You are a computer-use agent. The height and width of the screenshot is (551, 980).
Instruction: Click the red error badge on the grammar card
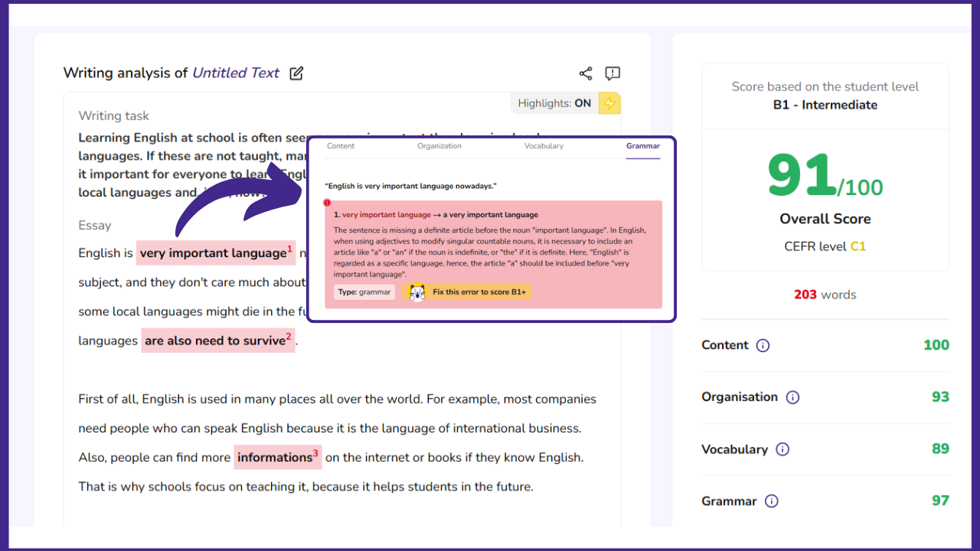pyautogui.click(x=326, y=202)
